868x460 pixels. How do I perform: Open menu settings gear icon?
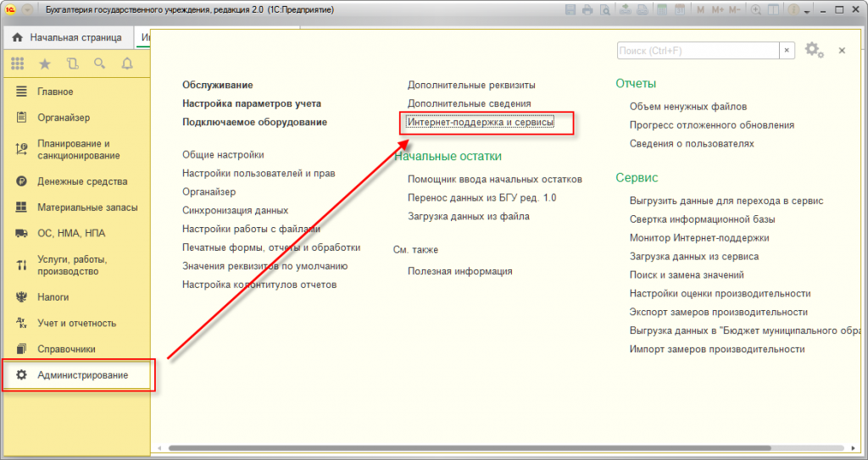pyautogui.click(x=814, y=50)
